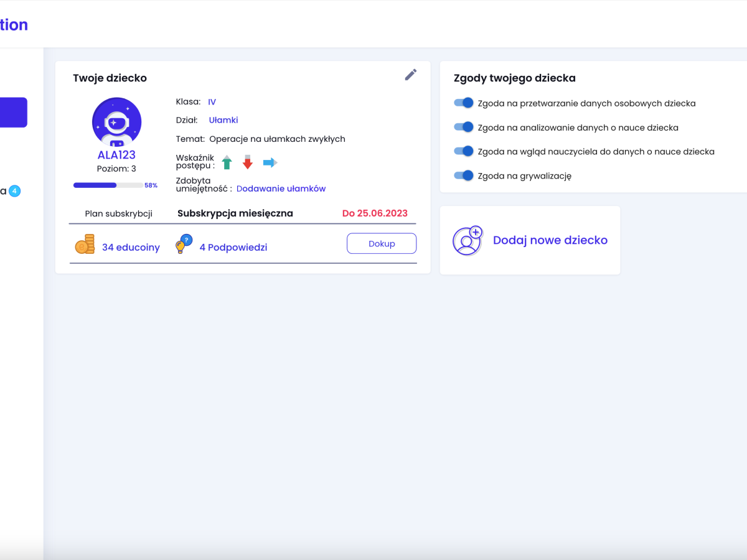Click the lightbulb hints icon

click(x=184, y=245)
